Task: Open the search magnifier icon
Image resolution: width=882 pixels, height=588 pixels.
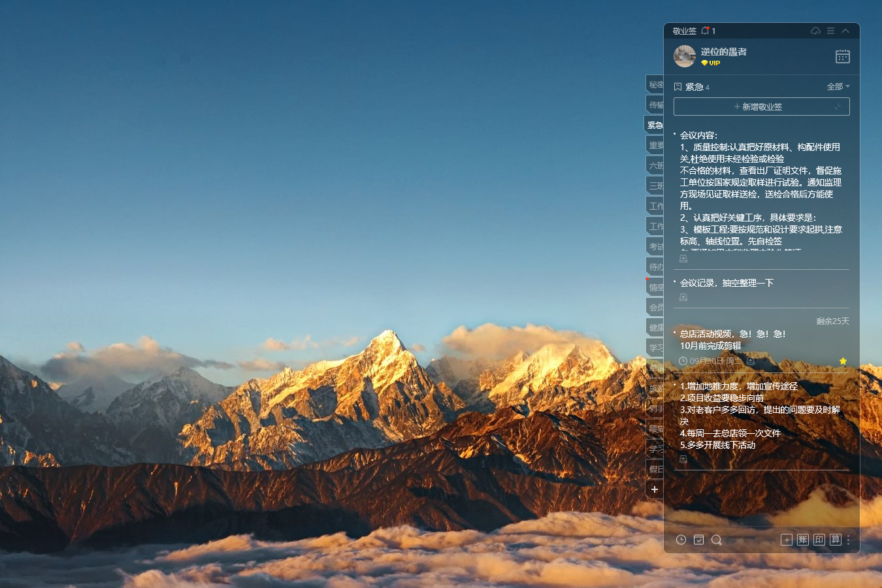Action: pos(717,540)
